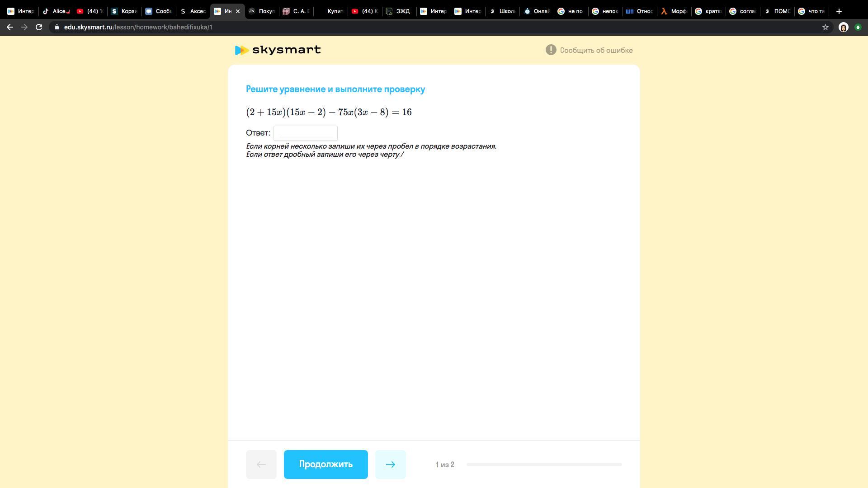Close the active skysmart tab
Viewport: 868px width, 488px height.
[x=238, y=11]
